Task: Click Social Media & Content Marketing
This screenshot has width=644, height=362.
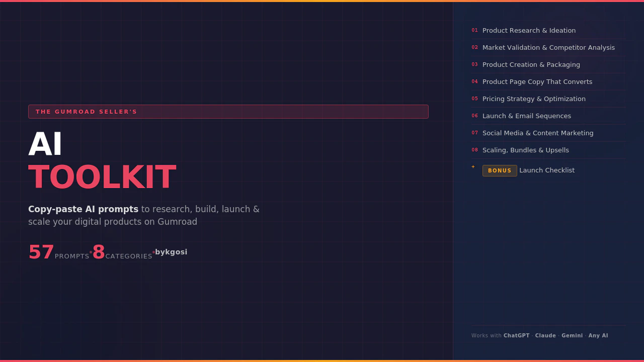Action: 538,133
